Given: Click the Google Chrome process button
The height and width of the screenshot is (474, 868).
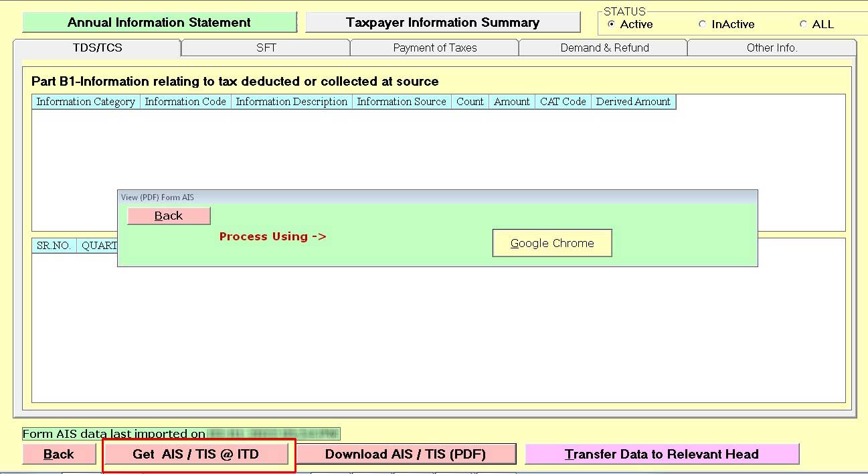Looking at the screenshot, I should [552, 244].
